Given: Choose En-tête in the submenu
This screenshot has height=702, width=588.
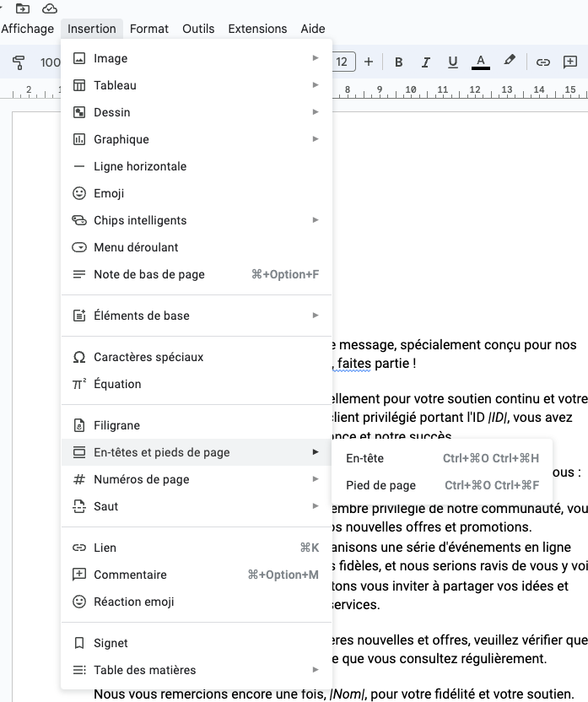Looking at the screenshot, I should point(442,458).
